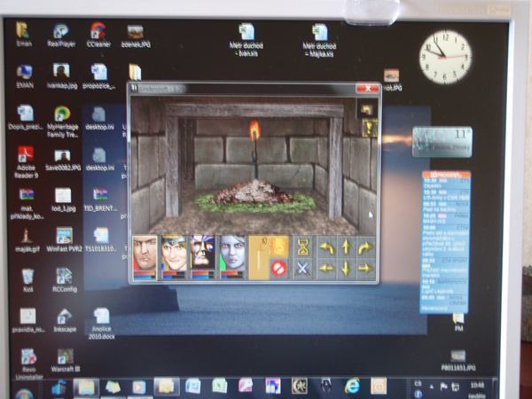Select the zdenek.JPG desktop file
Viewport: 532px width, 399px height.
[136, 36]
